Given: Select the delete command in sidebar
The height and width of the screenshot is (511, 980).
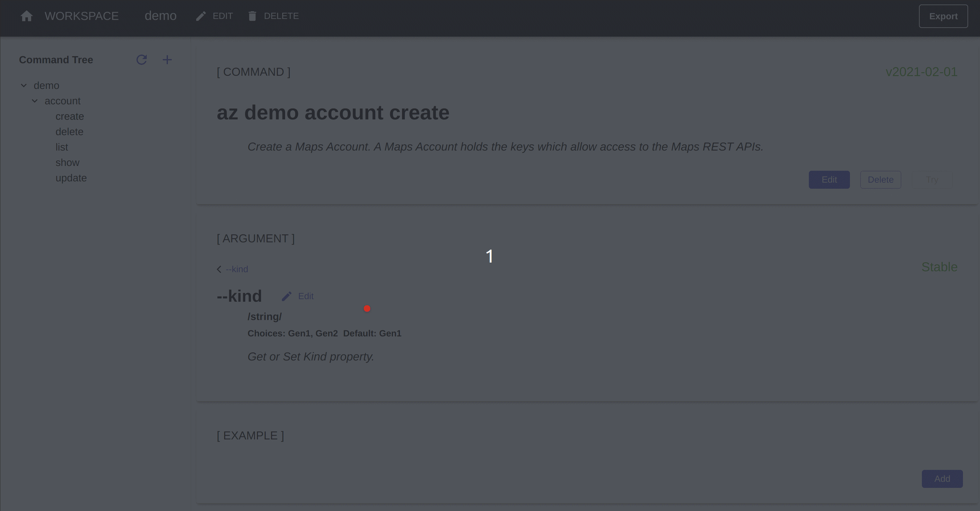Looking at the screenshot, I should [69, 132].
